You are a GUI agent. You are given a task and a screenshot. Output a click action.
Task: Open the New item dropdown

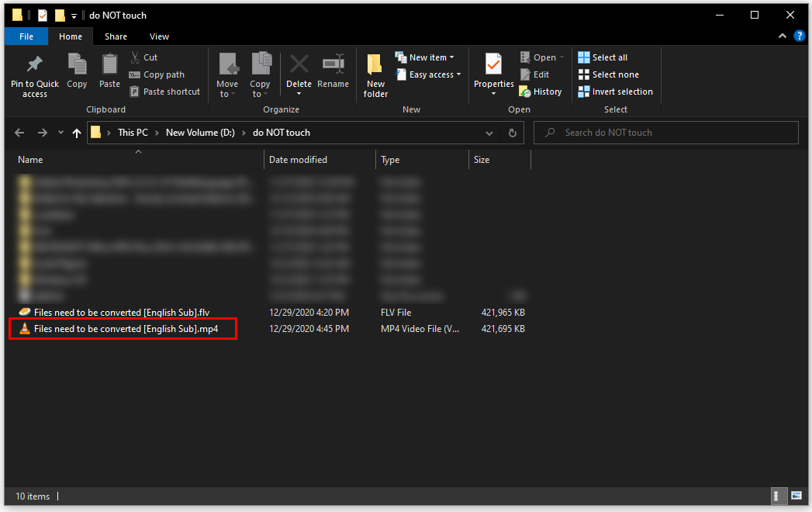click(x=425, y=57)
